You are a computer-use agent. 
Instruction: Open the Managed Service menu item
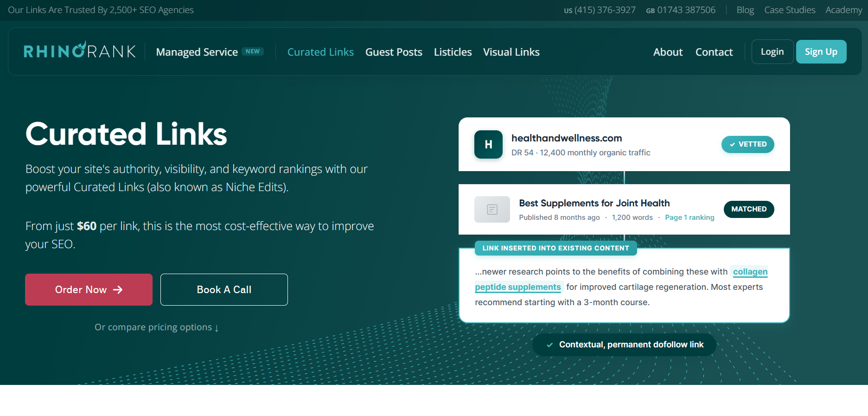pos(197,52)
